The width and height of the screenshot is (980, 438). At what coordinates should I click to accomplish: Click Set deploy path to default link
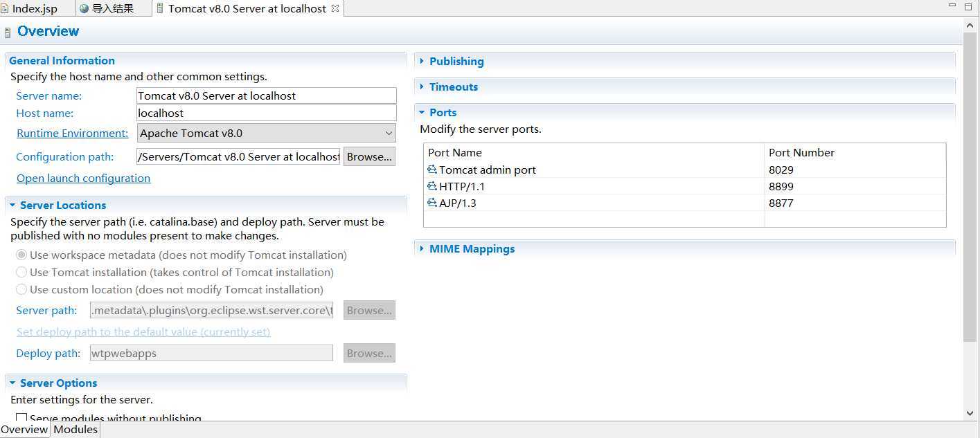click(x=143, y=331)
